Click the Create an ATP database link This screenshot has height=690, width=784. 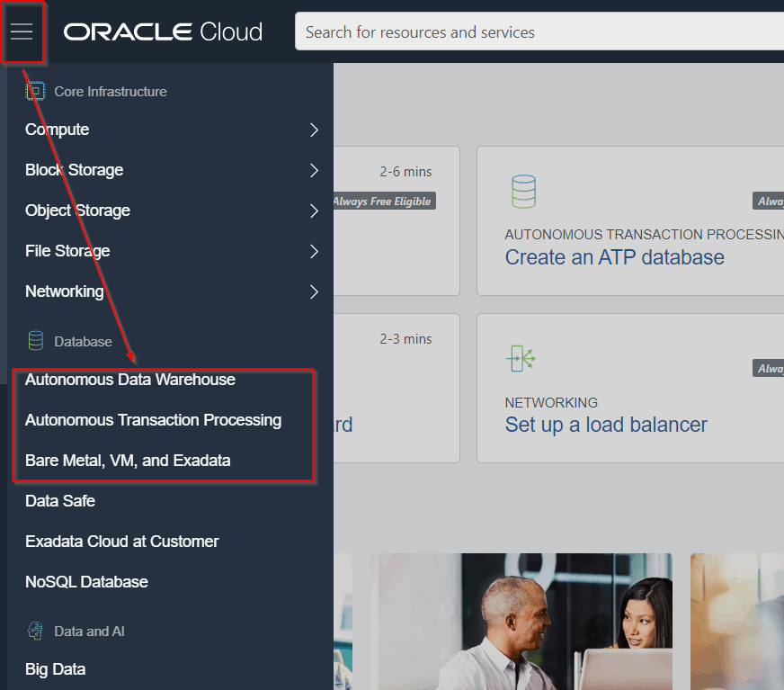point(614,257)
